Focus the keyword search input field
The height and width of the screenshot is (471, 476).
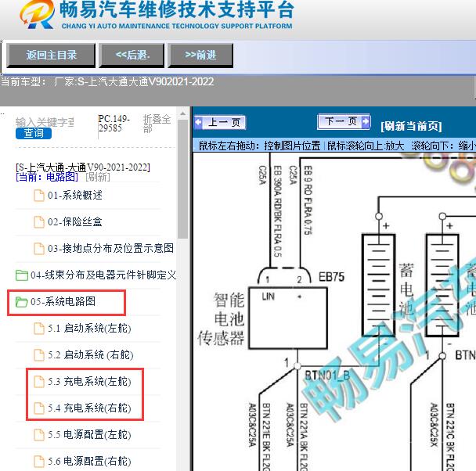click(x=45, y=122)
